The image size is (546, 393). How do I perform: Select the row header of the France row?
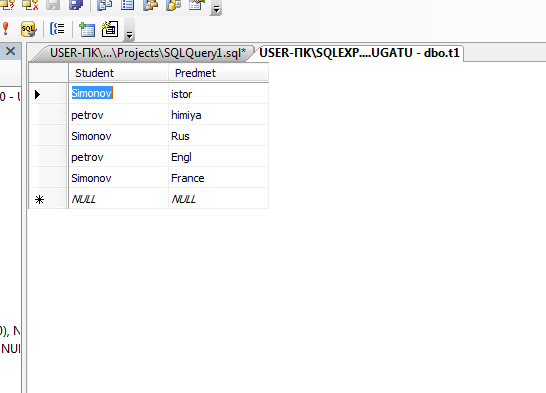(x=48, y=178)
